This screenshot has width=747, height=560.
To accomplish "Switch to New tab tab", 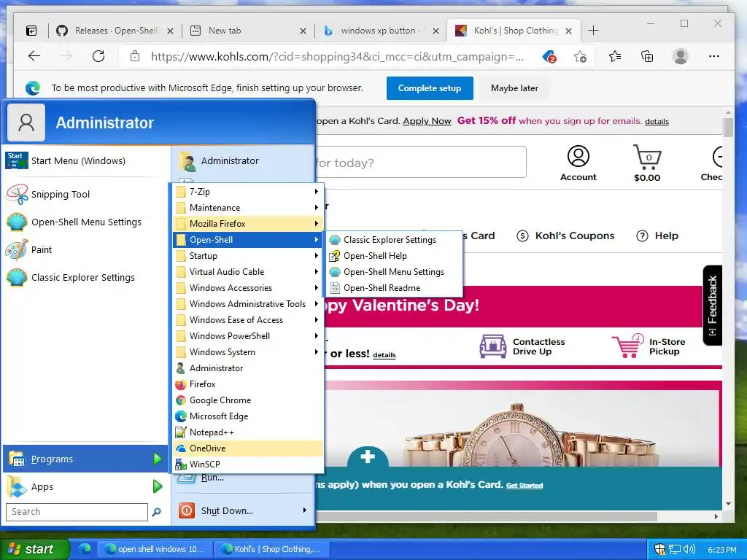I will click(x=248, y=31).
